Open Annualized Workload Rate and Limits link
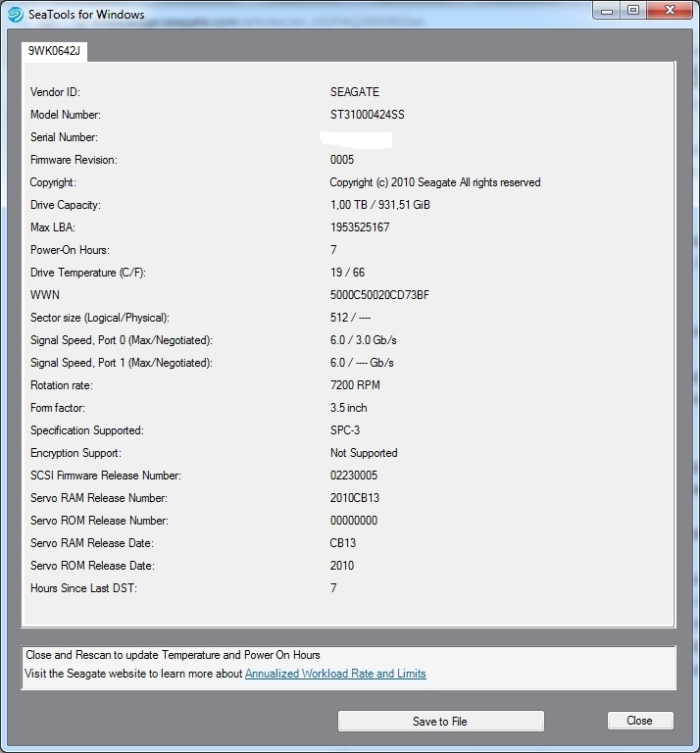The width and height of the screenshot is (700, 753). click(x=335, y=674)
